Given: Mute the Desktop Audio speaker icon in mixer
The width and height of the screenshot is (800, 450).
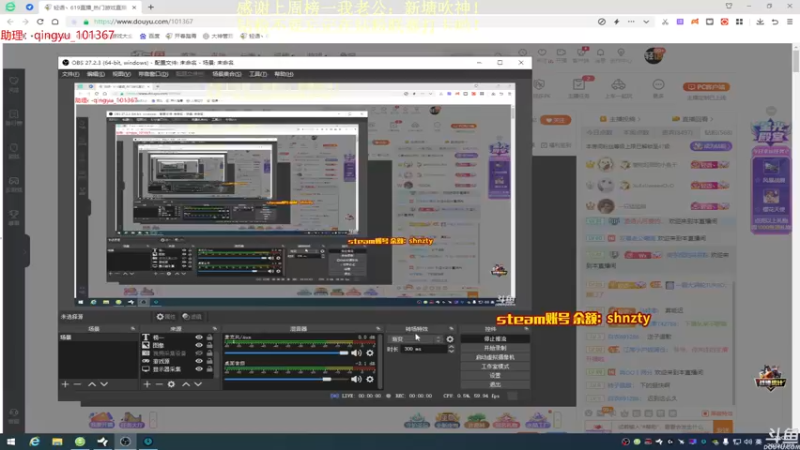Looking at the screenshot, I should 356,379.
